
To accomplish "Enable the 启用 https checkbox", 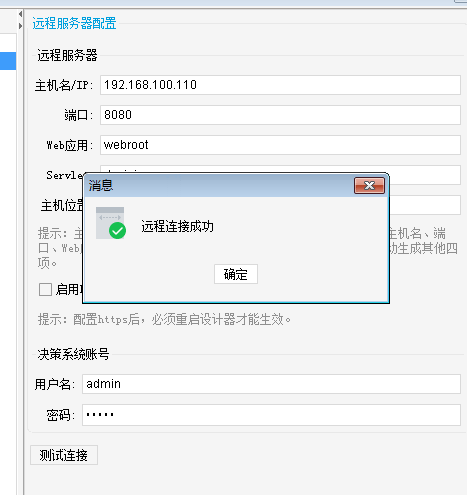I will 45,289.
